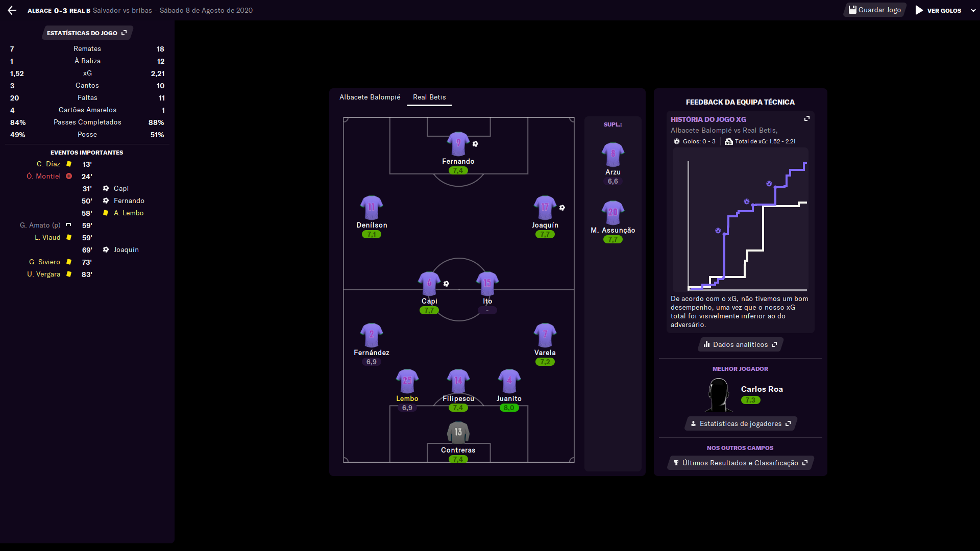Click G. Siviero yellow card icon

click(x=69, y=262)
